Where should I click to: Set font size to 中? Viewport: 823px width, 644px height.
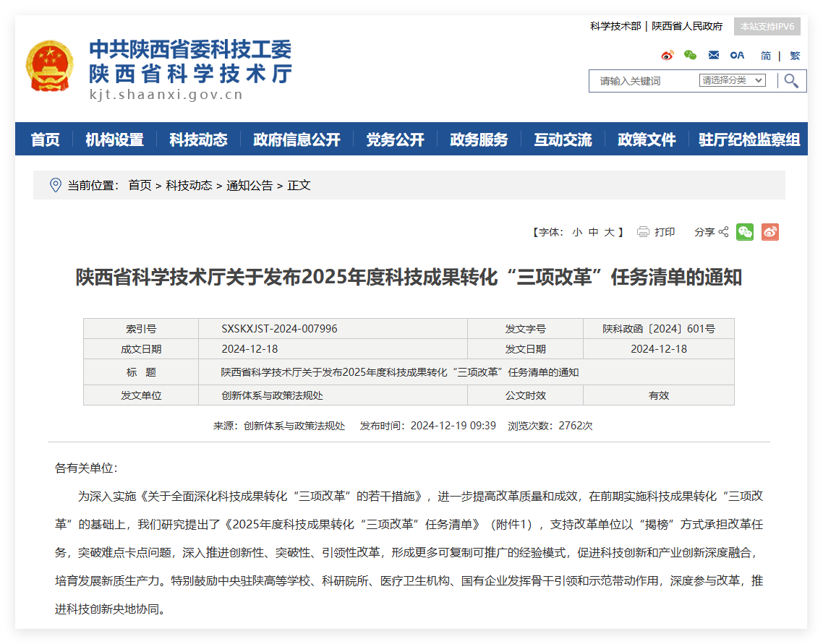point(593,232)
